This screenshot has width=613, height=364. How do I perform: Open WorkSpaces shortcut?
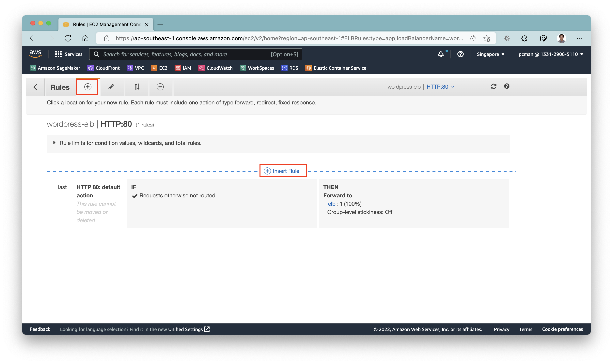click(x=257, y=68)
